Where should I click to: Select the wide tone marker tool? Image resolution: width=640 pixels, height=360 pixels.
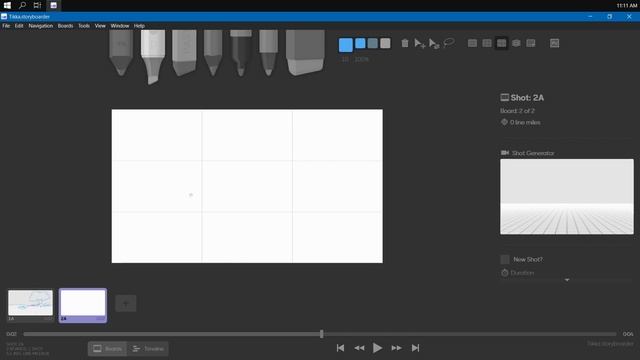pyautogui.click(x=184, y=53)
